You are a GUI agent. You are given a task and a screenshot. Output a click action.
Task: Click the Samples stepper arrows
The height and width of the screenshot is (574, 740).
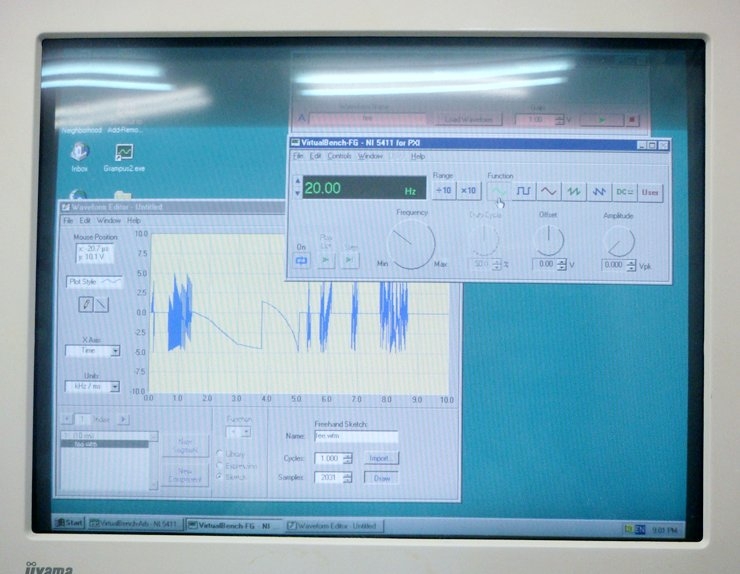348,478
